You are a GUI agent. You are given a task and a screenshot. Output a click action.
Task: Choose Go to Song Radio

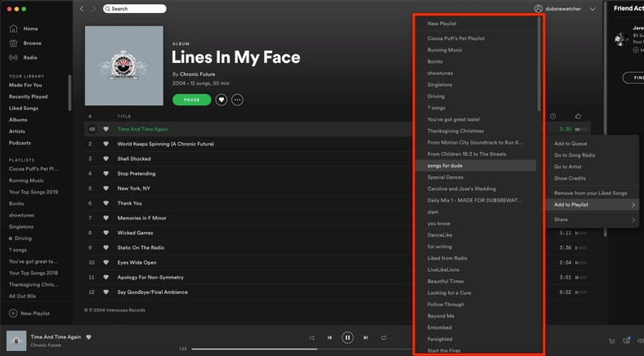click(x=593, y=155)
